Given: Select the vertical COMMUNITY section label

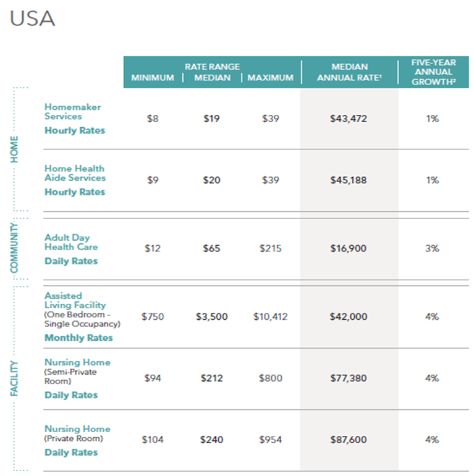Looking at the screenshot, I should pos(14,248).
